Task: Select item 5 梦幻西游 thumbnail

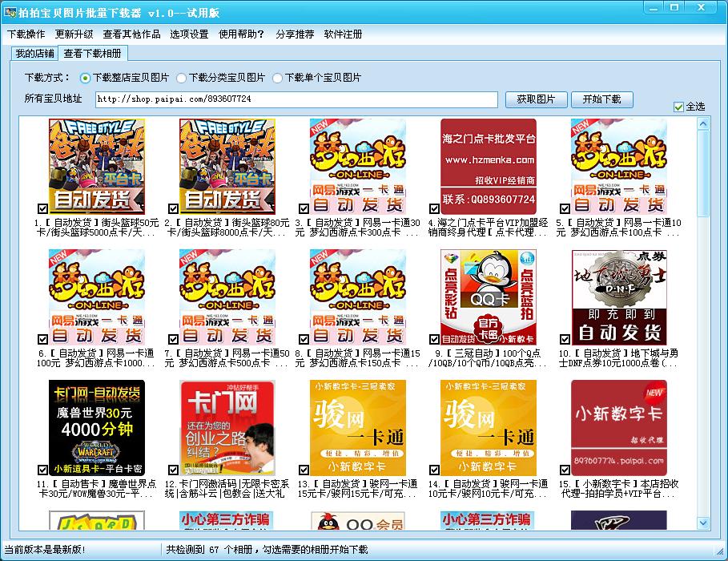Action: point(619,167)
